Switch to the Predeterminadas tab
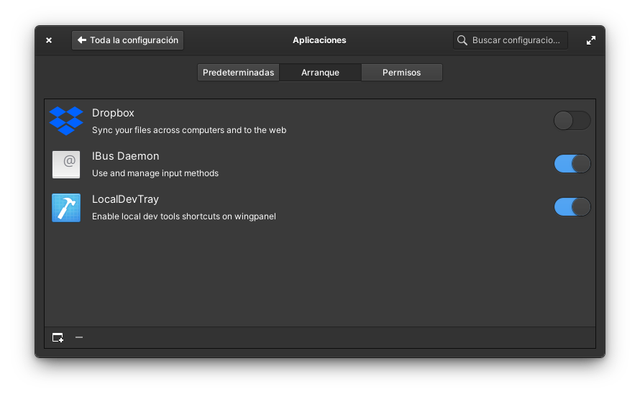Screen dimensions: 640x402 click(x=238, y=73)
